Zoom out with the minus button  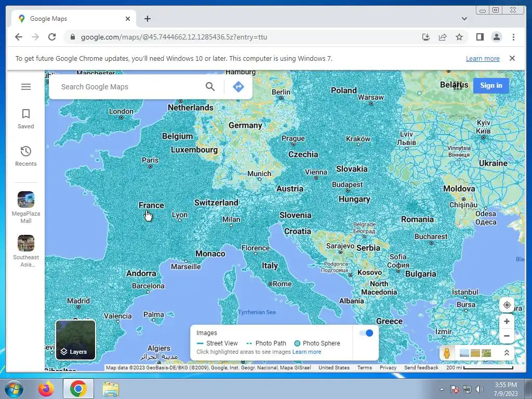click(507, 336)
